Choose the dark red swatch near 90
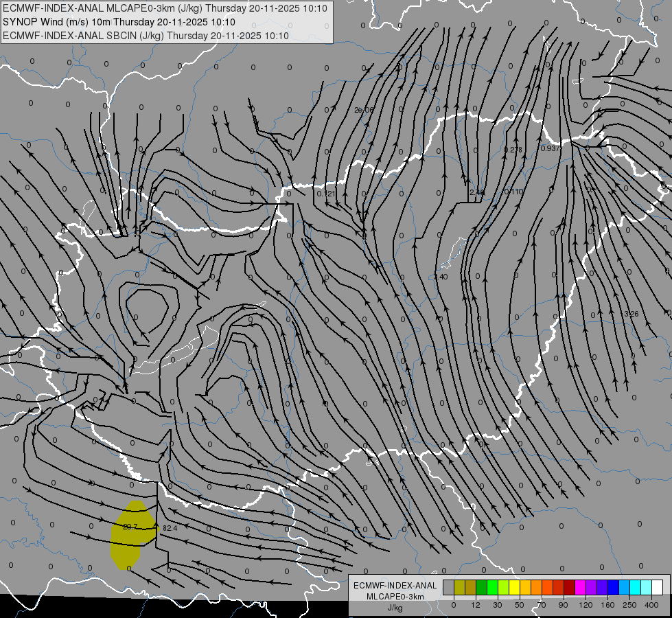This screenshot has width=672, height=618. click(x=570, y=587)
